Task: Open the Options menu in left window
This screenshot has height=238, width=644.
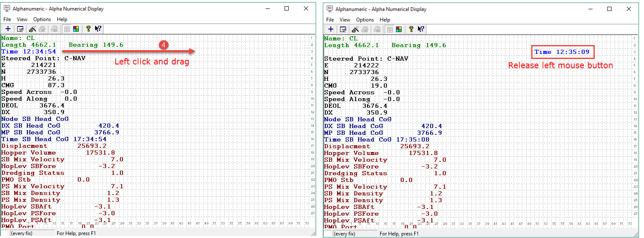Action: [x=42, y=19]
